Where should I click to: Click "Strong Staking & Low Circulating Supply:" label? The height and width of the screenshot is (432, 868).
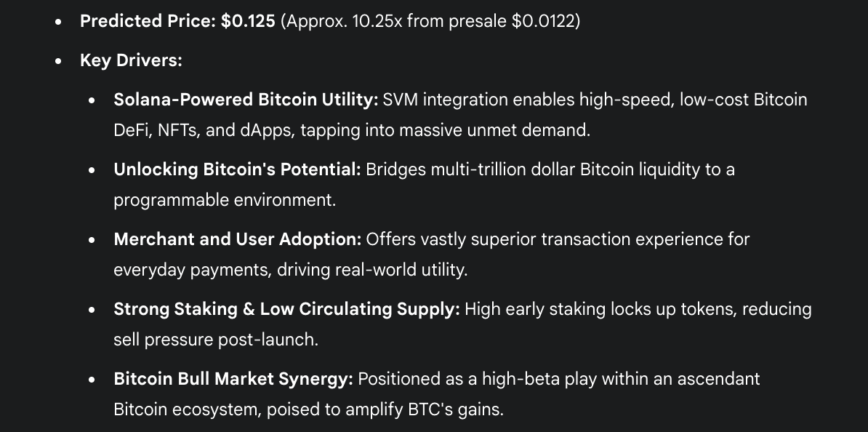point(286,309)
